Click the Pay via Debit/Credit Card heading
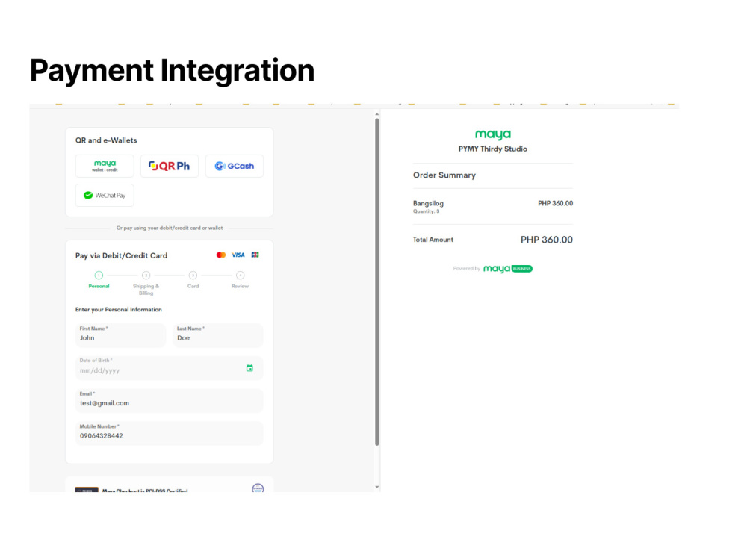This screenshot has height=560, width=747. pos(121,255)
